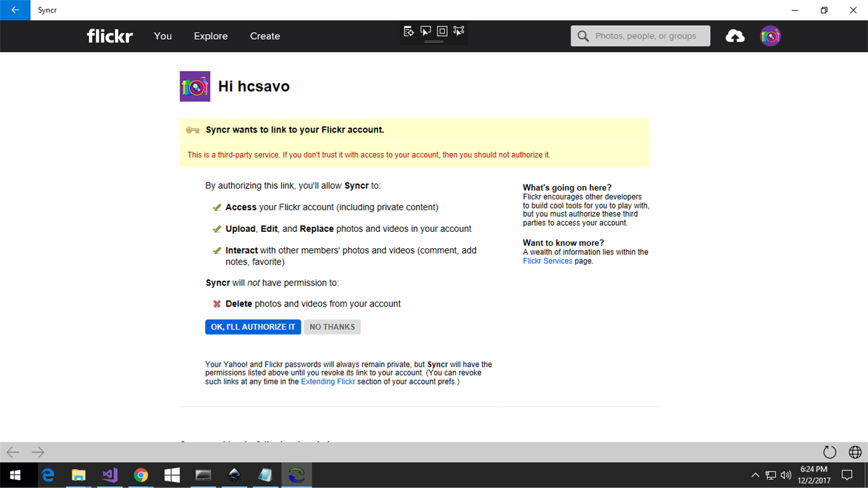Open Inkscape from the taskbar
The height and width of the screenshot is (488, 868).
[x=234, y=475]
